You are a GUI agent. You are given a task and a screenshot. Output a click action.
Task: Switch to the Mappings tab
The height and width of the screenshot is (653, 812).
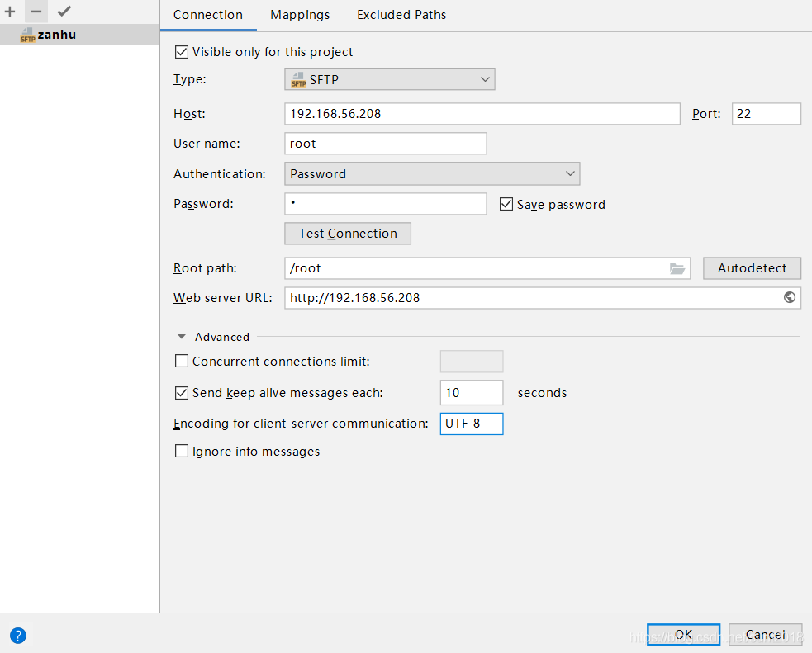click(x=300, y=15)
